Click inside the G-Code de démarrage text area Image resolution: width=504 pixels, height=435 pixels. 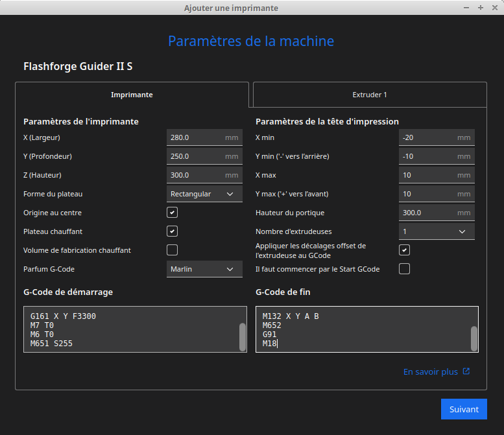point(135,329)
